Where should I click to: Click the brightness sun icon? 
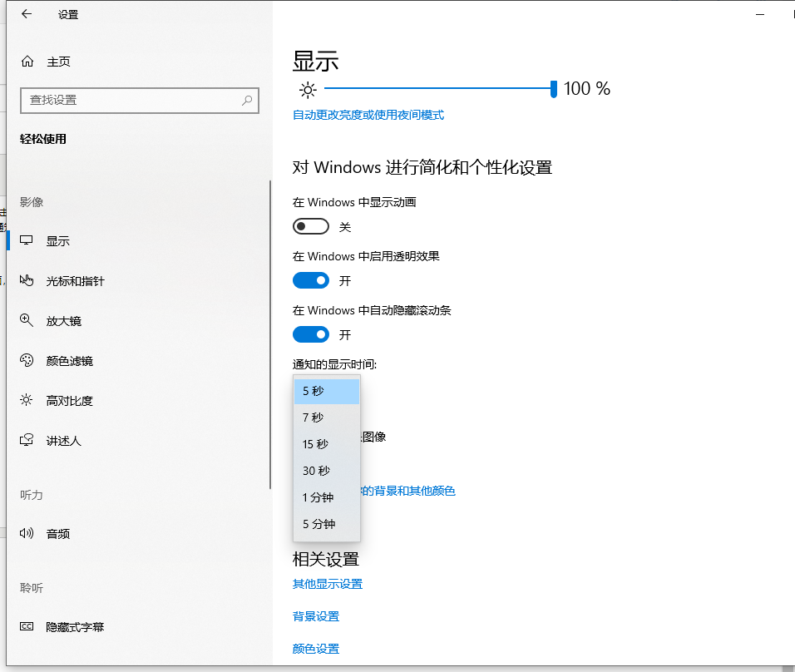(308, 90)
